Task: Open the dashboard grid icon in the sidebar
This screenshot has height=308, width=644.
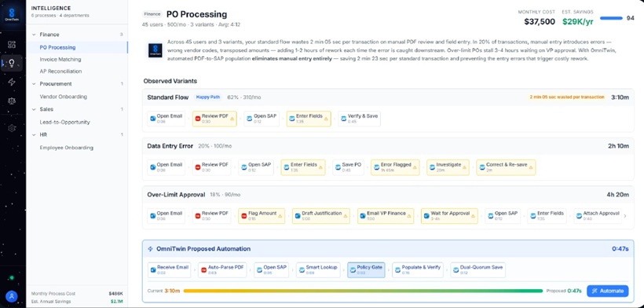Action: coord(12,44)
